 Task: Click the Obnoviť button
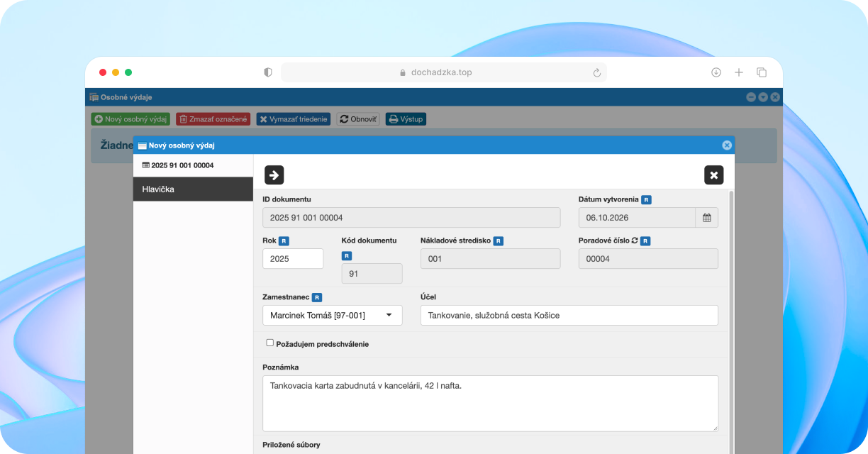pyautogui.click(x=358, y=119)
